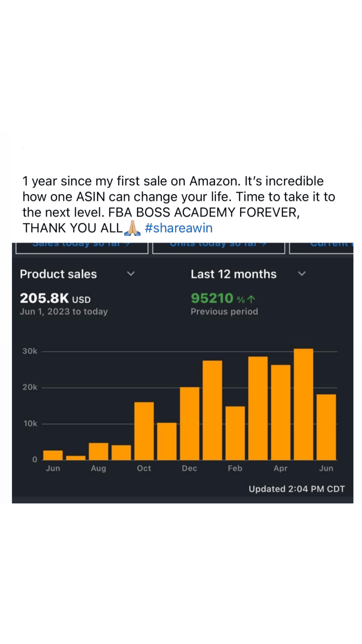Click the green upward arrow icon
This screenshot has height=644, width=362.
251,299
